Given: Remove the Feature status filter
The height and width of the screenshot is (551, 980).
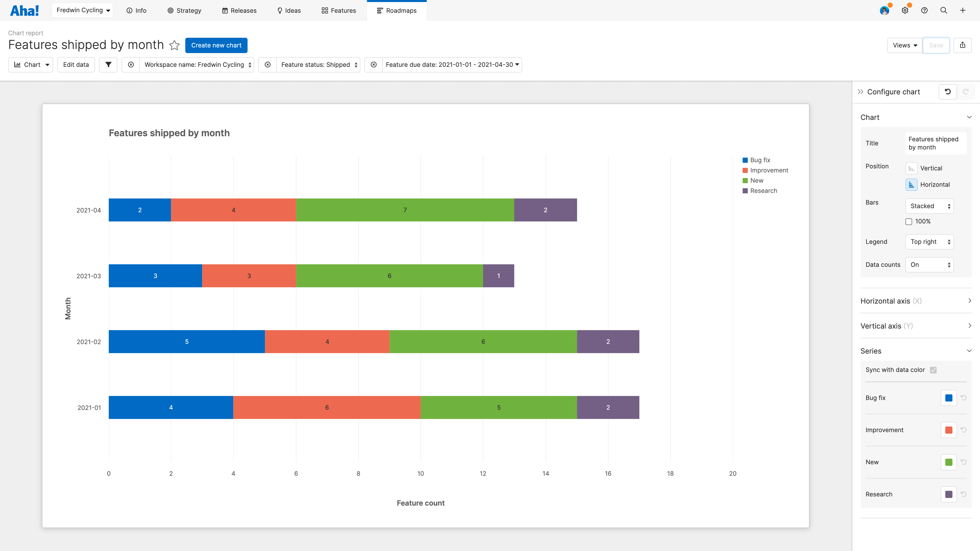Looking at the screenshot, I should pos(267,65).
